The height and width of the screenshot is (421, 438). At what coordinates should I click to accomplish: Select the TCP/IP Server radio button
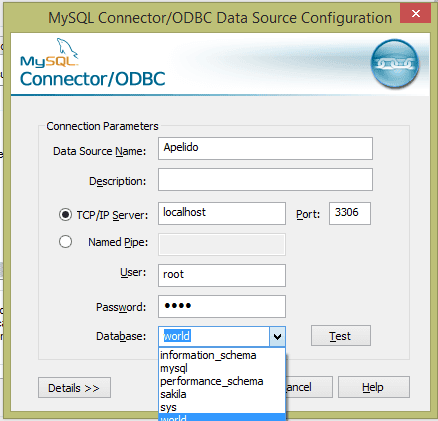point(65,215)
